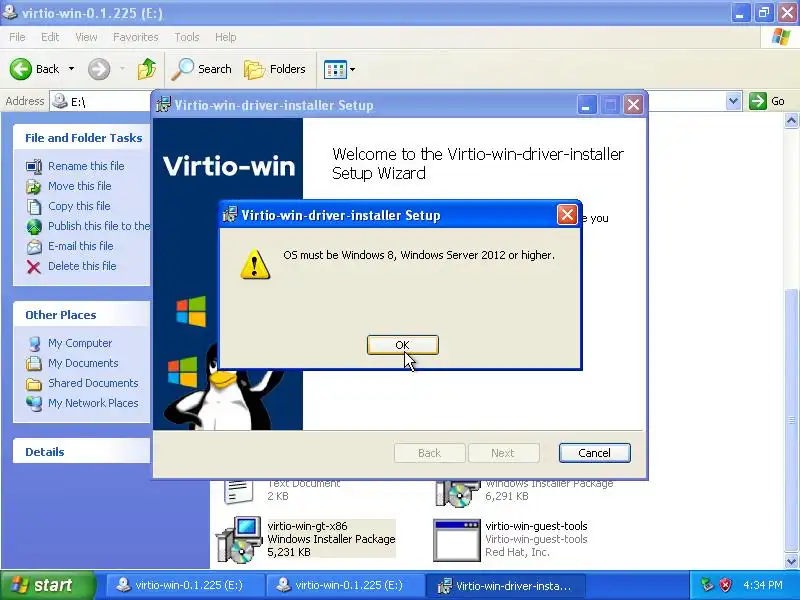
Task: Open the Help menu
Action: tap(226, 37)
